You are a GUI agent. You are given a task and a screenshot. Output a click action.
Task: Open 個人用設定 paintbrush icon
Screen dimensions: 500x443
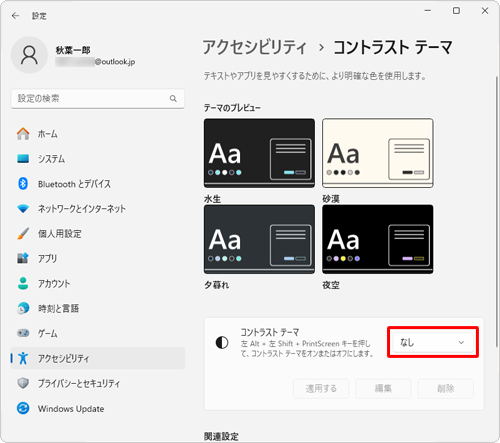pyautogui.click(x=23, y=234)
